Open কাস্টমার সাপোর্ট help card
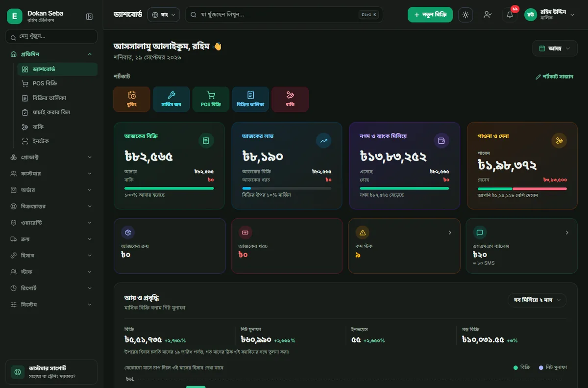 coord(51,372)
